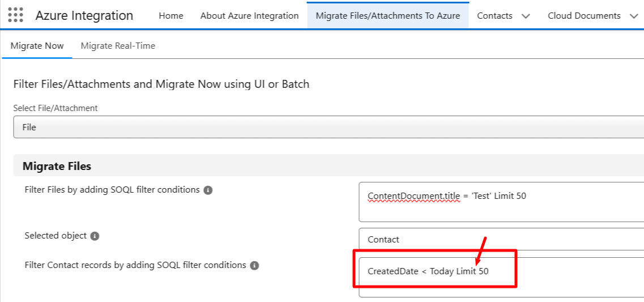Open the Cloud Documents navigation tab
Screen dimensions: 644x302
pos(584,16)
